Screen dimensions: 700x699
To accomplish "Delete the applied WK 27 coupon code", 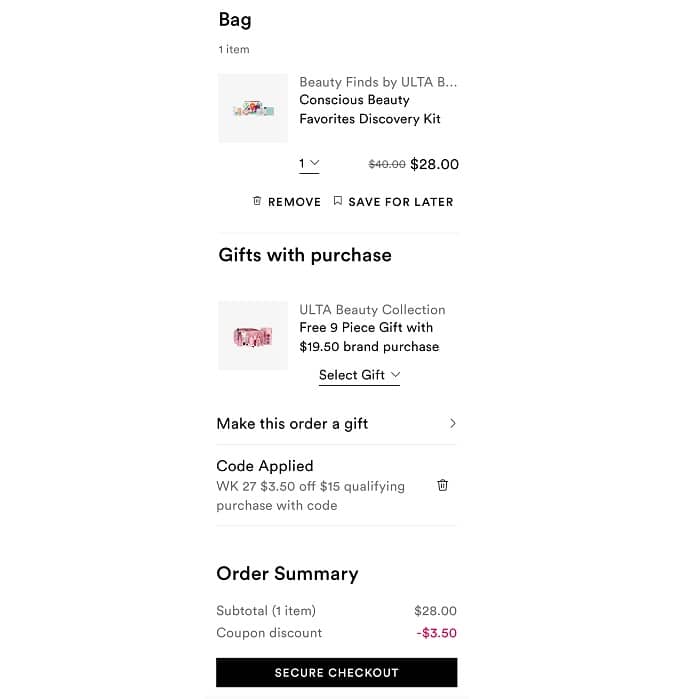I will [443, 485].
